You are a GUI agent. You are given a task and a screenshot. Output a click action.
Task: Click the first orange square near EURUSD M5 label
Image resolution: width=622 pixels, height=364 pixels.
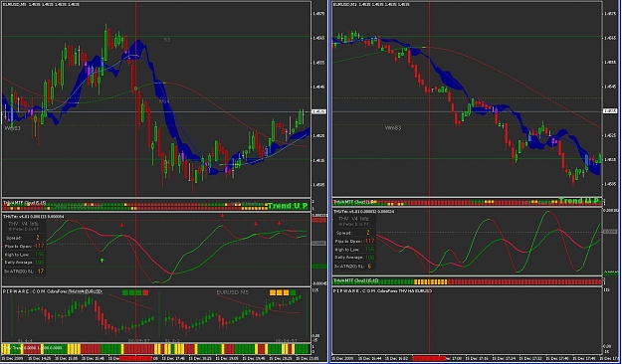(x=273, y=292)
